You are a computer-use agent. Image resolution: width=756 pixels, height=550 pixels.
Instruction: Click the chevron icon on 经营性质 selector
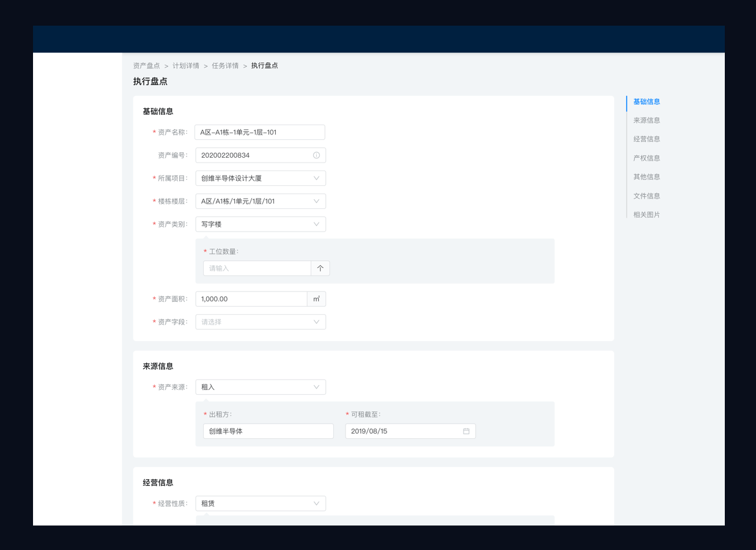pyautogui.click(x=317, y=503)
